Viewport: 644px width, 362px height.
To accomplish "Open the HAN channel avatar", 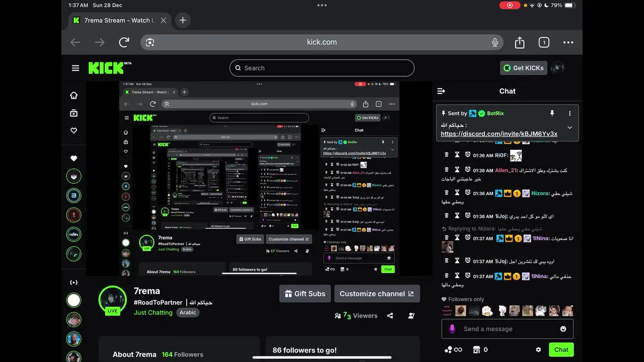I will (74, 234).
